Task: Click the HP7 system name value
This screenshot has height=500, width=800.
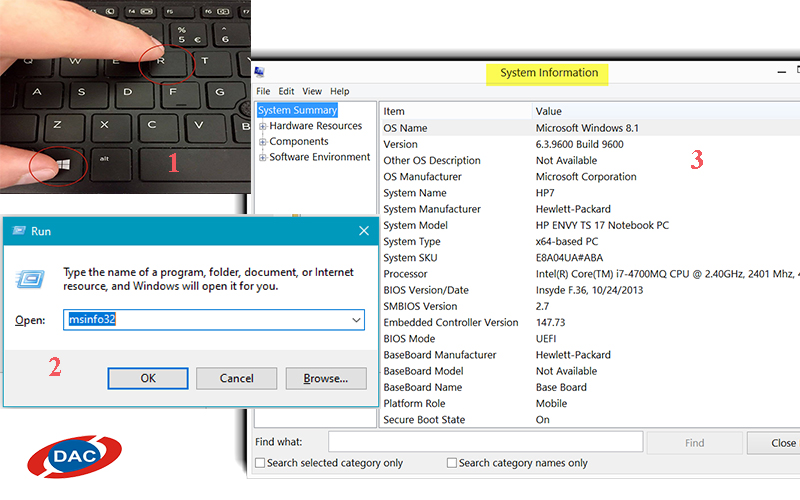Action: tap(545, 193)
